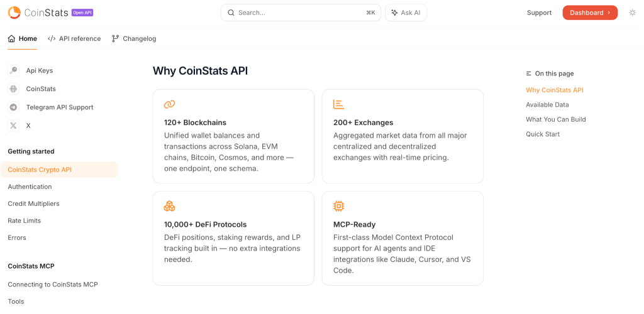Click the CoinStats logo icon
The width and height of the screenshot is (644, 314).
click(14, 13)
